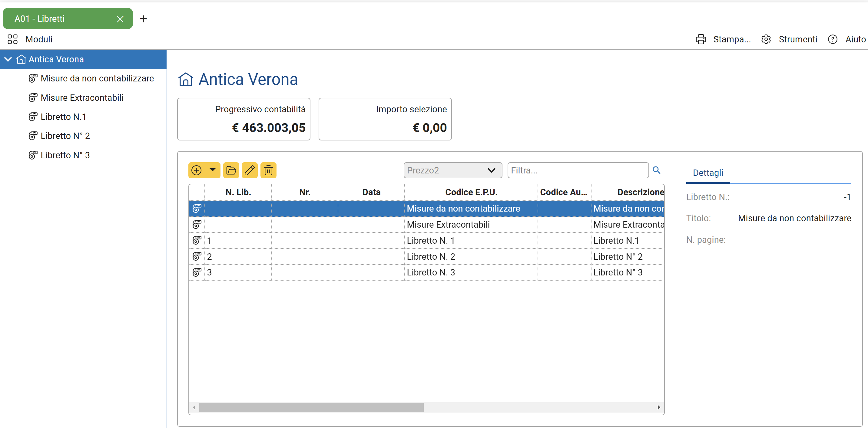
Task: Click the add new item plus icon
Action: pos(197,170)
